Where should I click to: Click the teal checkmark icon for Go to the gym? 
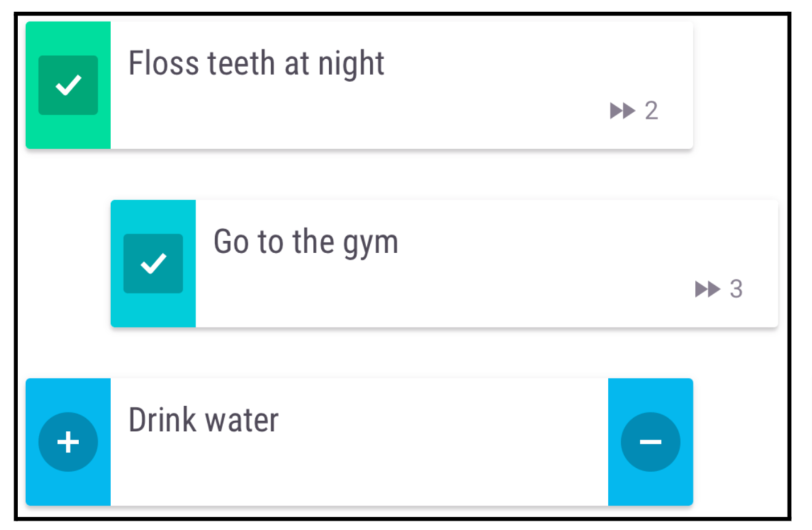tap(153, 262)
